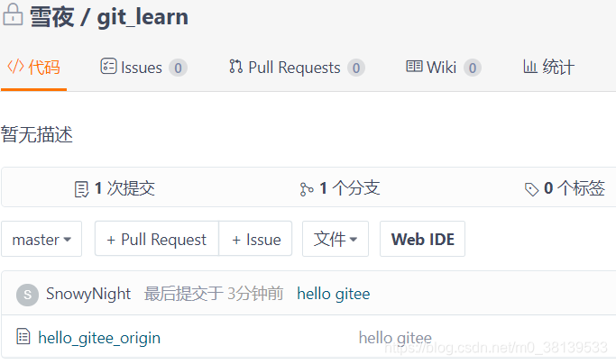Click the Wiki count badge
The width and height of the screenshot is (616, 364).
473,68
